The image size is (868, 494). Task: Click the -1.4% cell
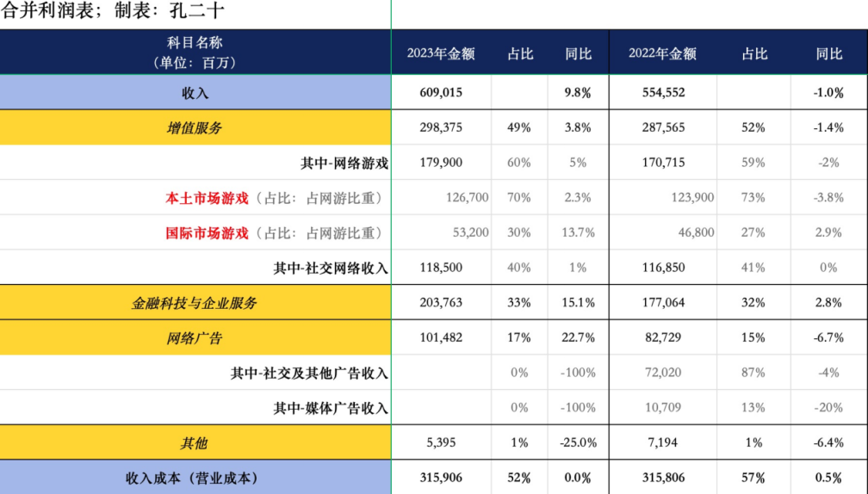coord(828,127)
